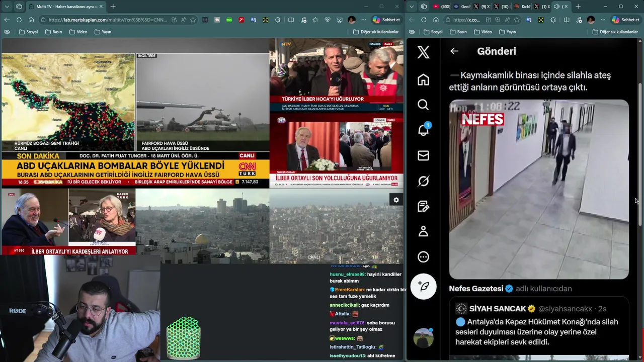Open the profile avatar in right browser
Viewport: 644px width, 362px height.
pos(591,20)
